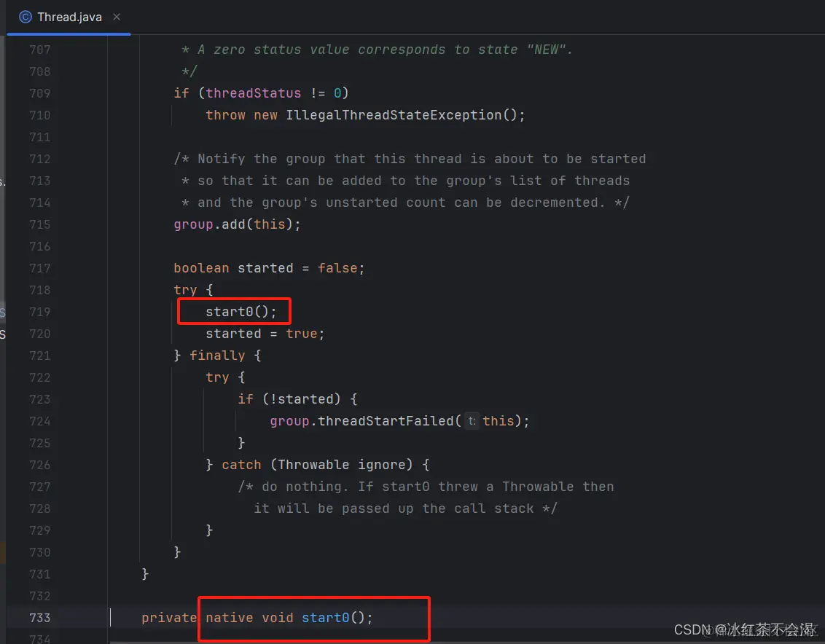The height and width of the screenshot is (644, 825).
Task: Click 'Notify the group' comment on line 712
Action: point(410,159)
